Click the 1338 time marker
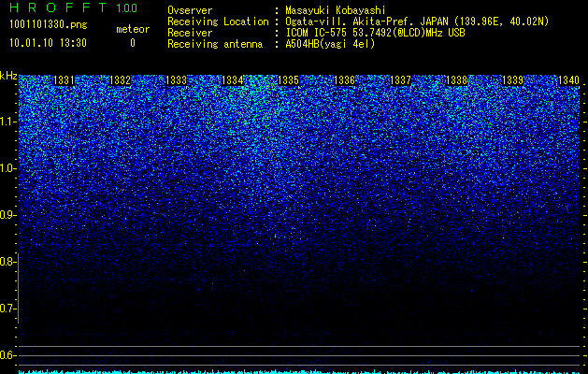The height and width of the screenshot is (374, 588). [x=457, y=80]
